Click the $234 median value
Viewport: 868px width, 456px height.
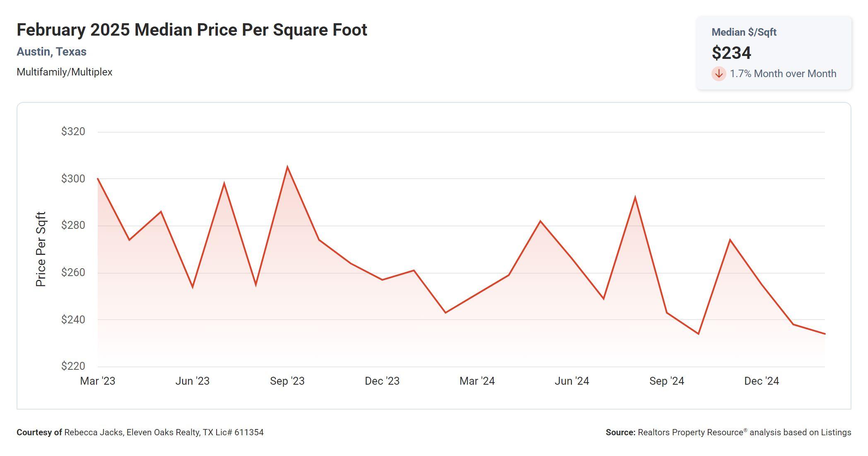(731, 53)
